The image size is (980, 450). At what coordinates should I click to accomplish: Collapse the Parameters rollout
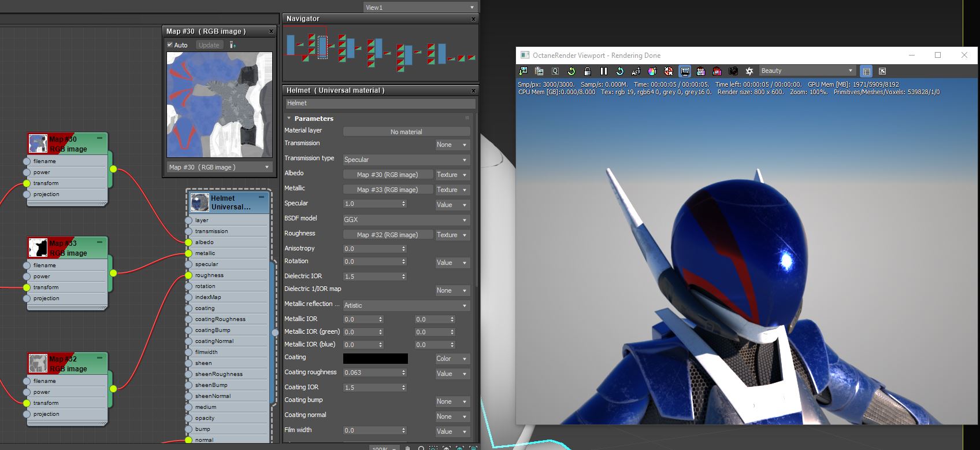pos(289,119)
